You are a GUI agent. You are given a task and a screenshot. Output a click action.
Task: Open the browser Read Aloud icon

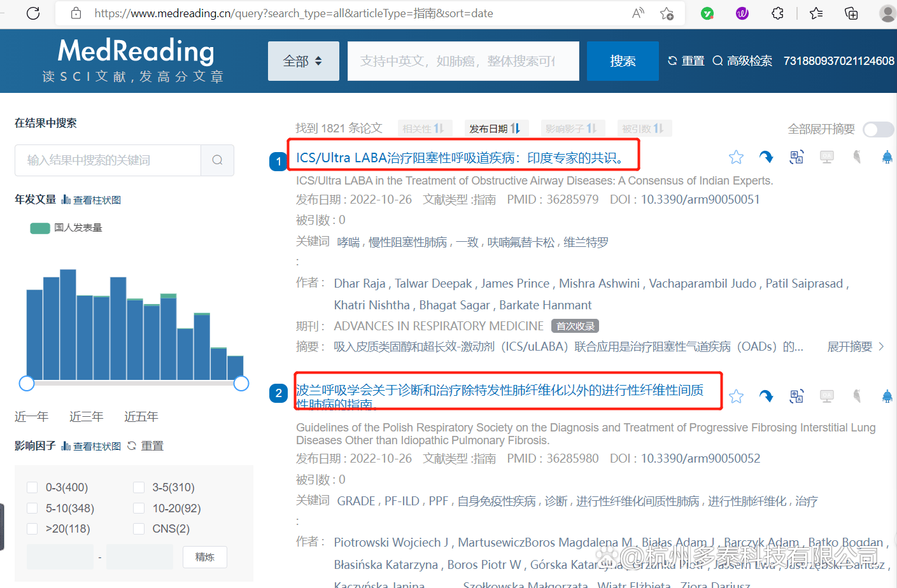[638, 13]
